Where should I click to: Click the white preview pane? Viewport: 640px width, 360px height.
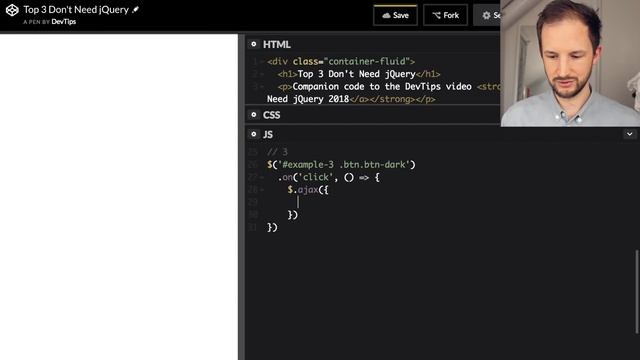(x=119, y=197)
